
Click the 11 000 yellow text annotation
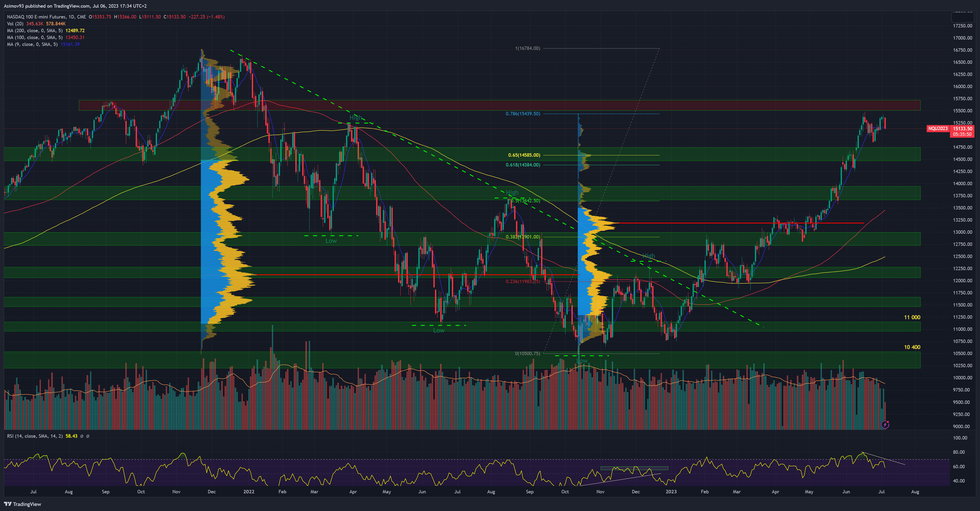point(912,317)
